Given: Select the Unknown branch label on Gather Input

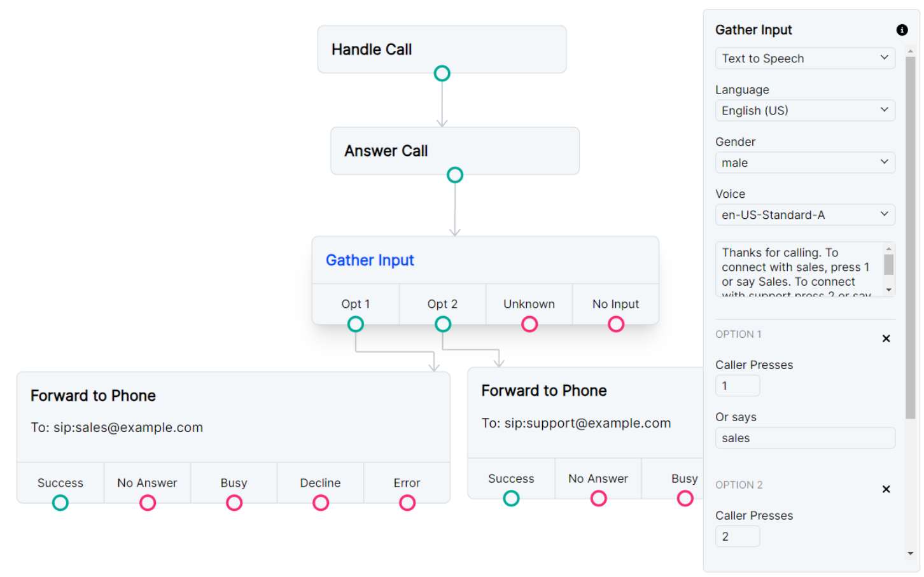Looking at the screenshot, I should click(x=529, y=304).
